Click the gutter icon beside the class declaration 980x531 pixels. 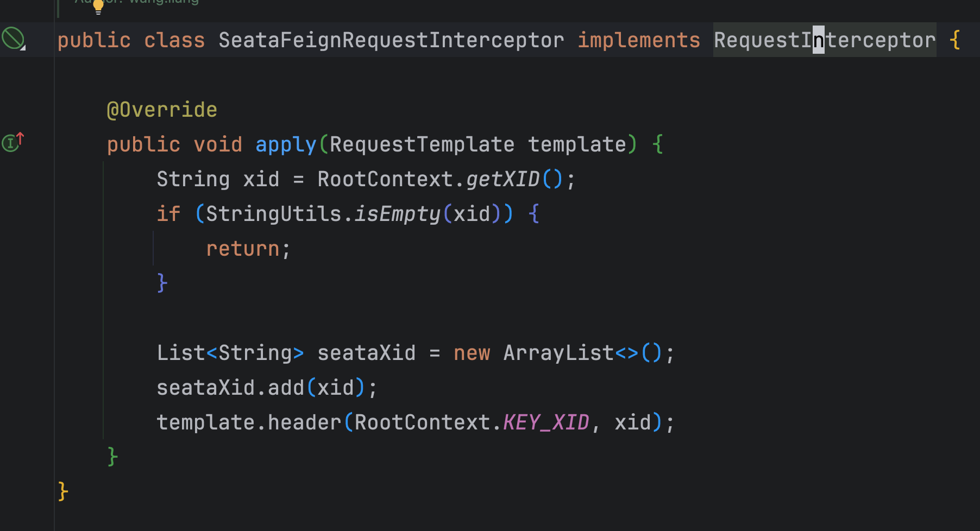[13, 39]
